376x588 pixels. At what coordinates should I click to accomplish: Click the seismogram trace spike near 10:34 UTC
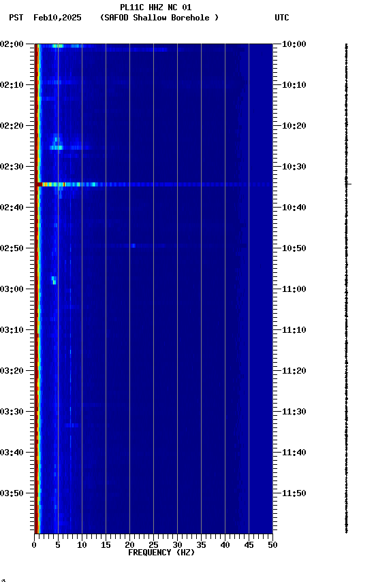(348, 184)
